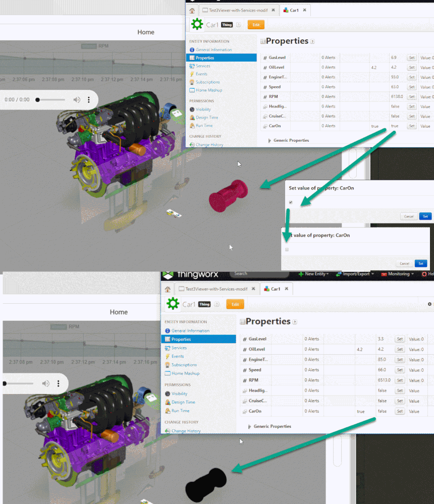
Task: Close the lower Test3Viewer-with-Services-modif tab with X
Action: point(253,289)
